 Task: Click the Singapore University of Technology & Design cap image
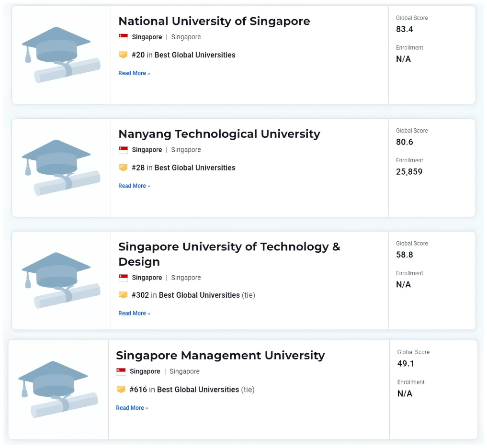61,280
